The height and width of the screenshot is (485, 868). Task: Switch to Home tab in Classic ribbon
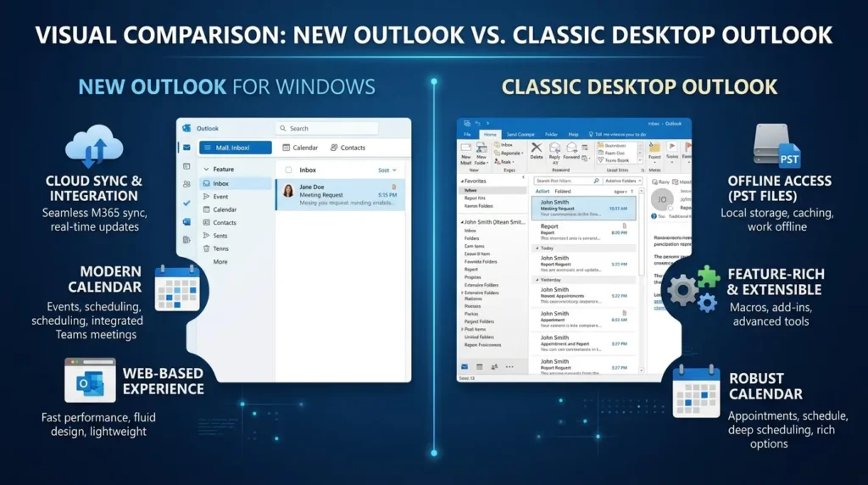tap(490, 135)
